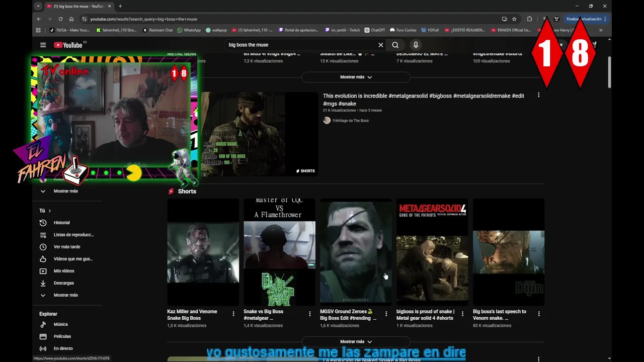Screen dimensions: 644x362
Task: Play the Metal Gear Solid 4 short thumbnail
Action: 432,252
